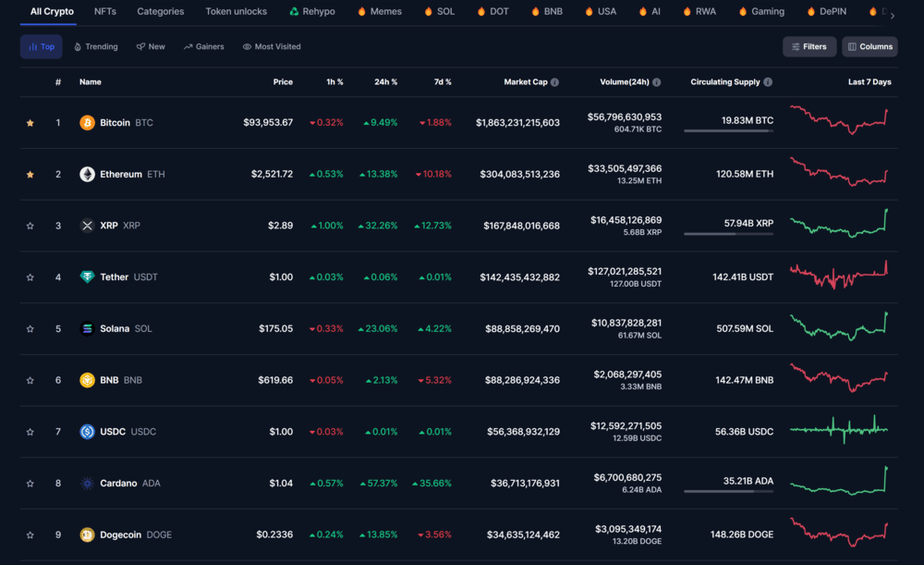The height and width of the screenshot is (565, 924).
Task: Click the BNB coin logo icon
Action: coord(87,380)
